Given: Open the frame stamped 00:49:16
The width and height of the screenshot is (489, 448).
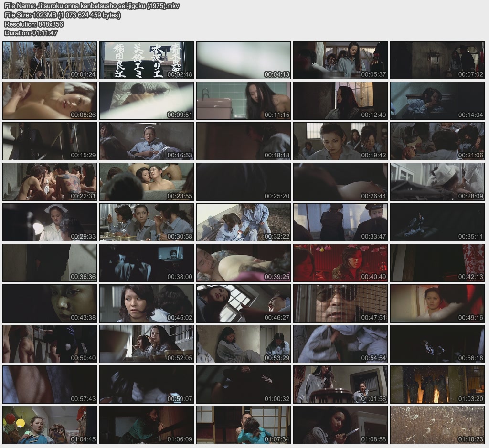Looking at the screenshot, I should point(437,303).
